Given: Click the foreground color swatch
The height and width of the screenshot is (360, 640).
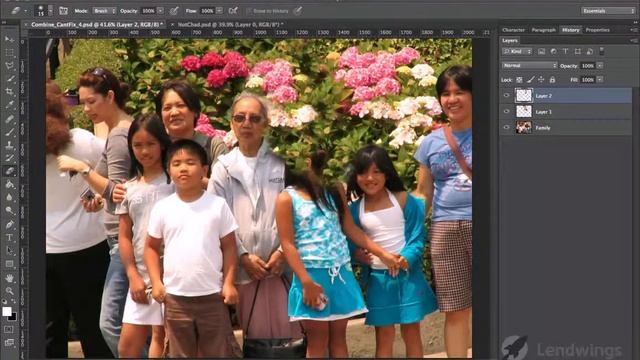Looking at the screenshot, I should pos(7,311).
